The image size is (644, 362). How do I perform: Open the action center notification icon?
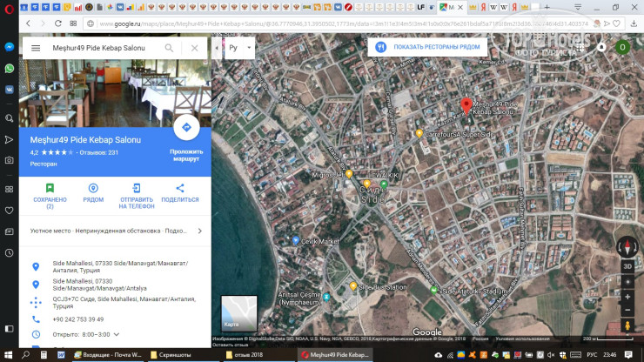[628, 355]
